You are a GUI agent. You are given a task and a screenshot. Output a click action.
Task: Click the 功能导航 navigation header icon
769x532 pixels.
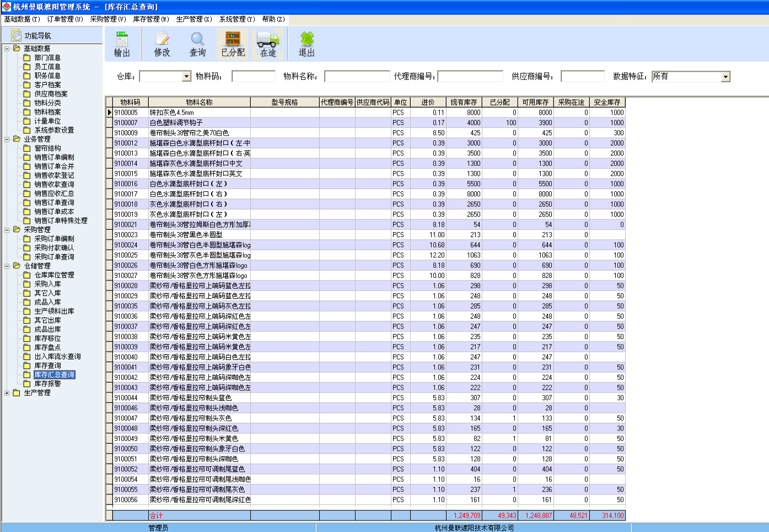tap(17, 36)
